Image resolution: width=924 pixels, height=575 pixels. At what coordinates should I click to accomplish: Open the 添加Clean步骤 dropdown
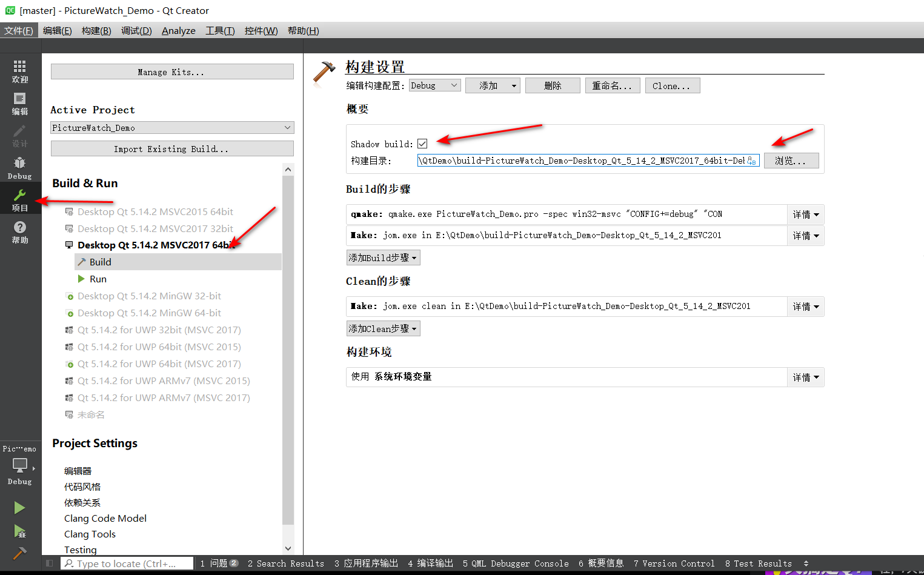pos(383,328)
